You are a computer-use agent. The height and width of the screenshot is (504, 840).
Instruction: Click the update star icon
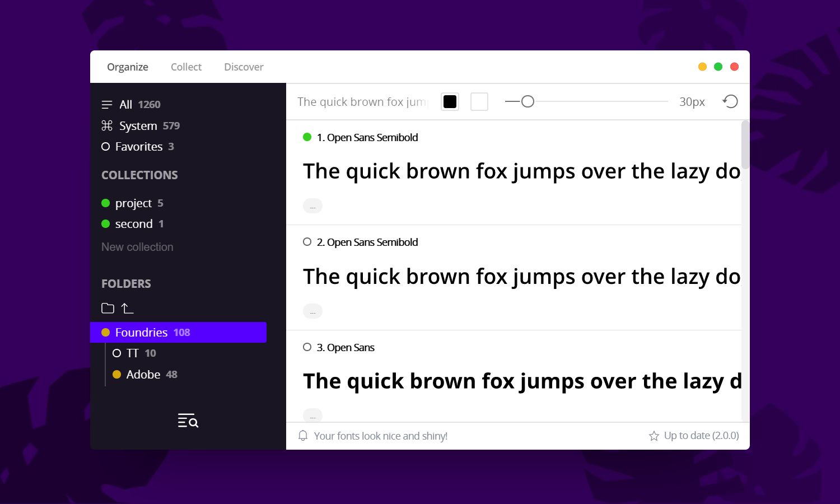pos(653,435)
